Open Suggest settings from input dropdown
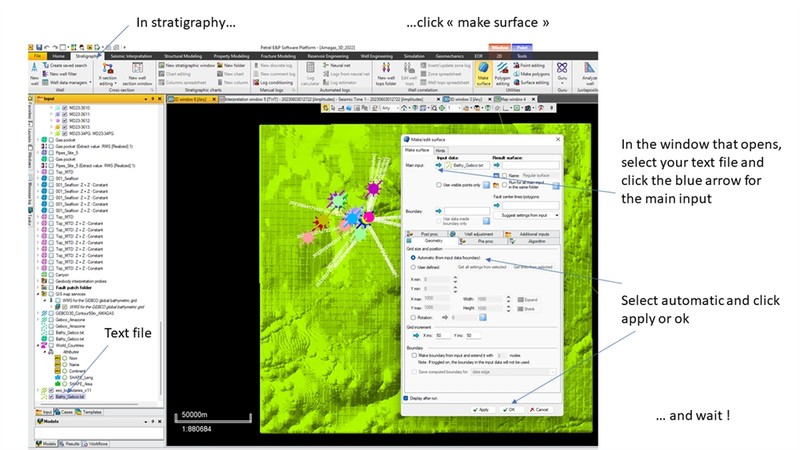 (526, 215)
